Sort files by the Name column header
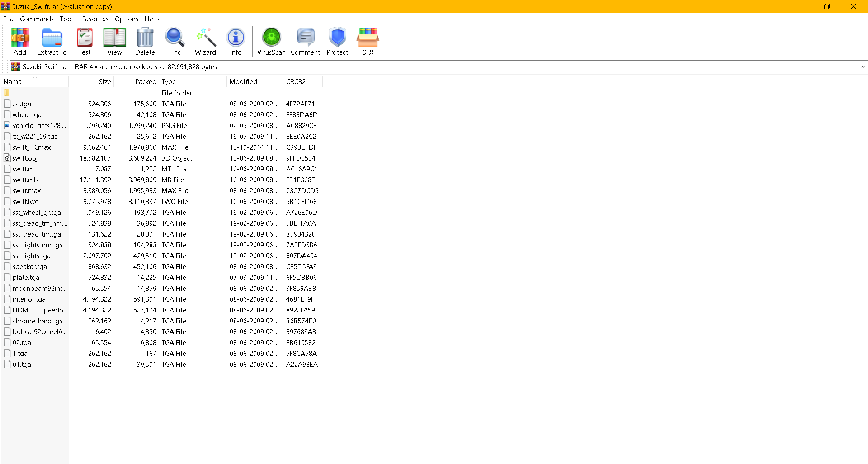Viewport: 868px width, 464px height. tap(34, 82)
